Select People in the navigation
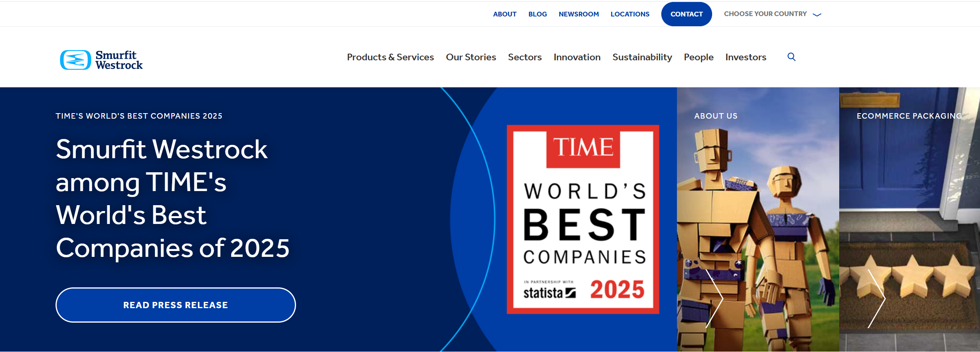Screen dimensions: 980x352 pyautogui.click(x=698, y=57)
